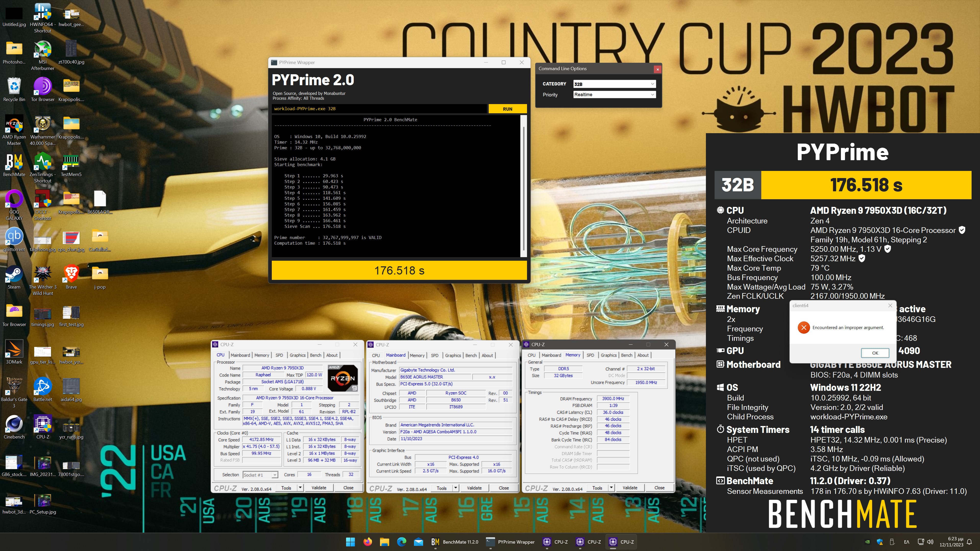Open Mail app from the taskbar
980x551 pixels.
click(x=419, y=542)
